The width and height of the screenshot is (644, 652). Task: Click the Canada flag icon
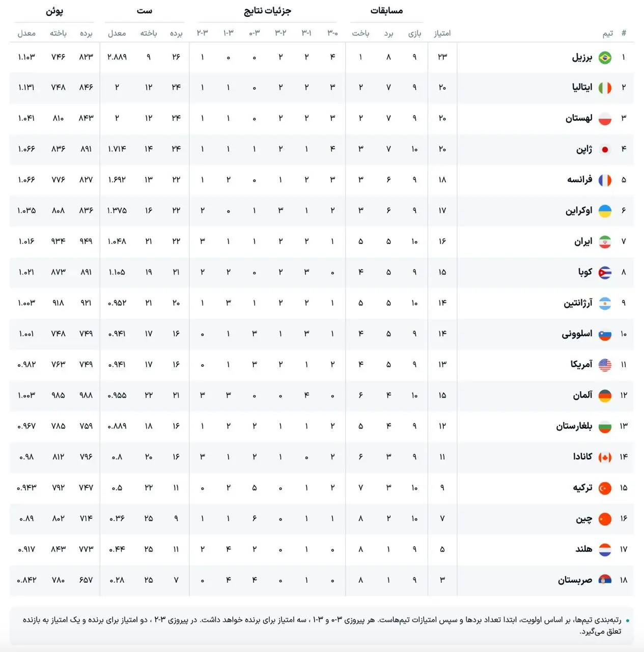pyautogui.click(x=605, y=457)
